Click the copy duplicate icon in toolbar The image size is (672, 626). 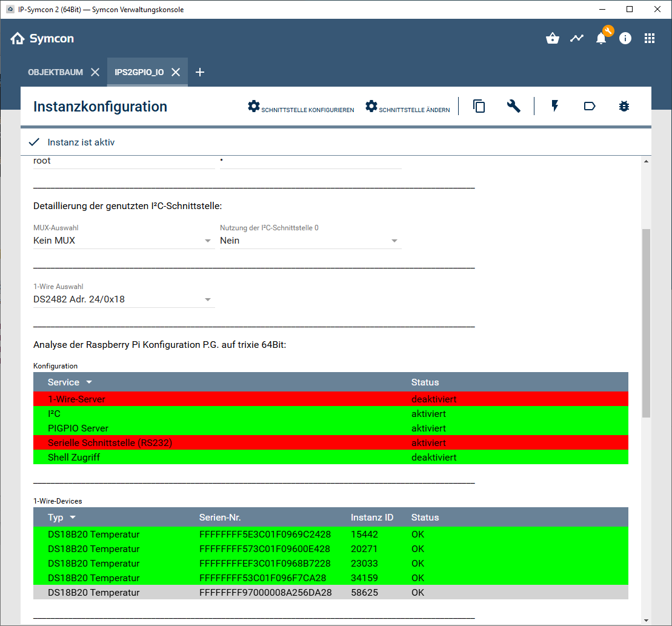pyautogui.click(x=479, y=106)
